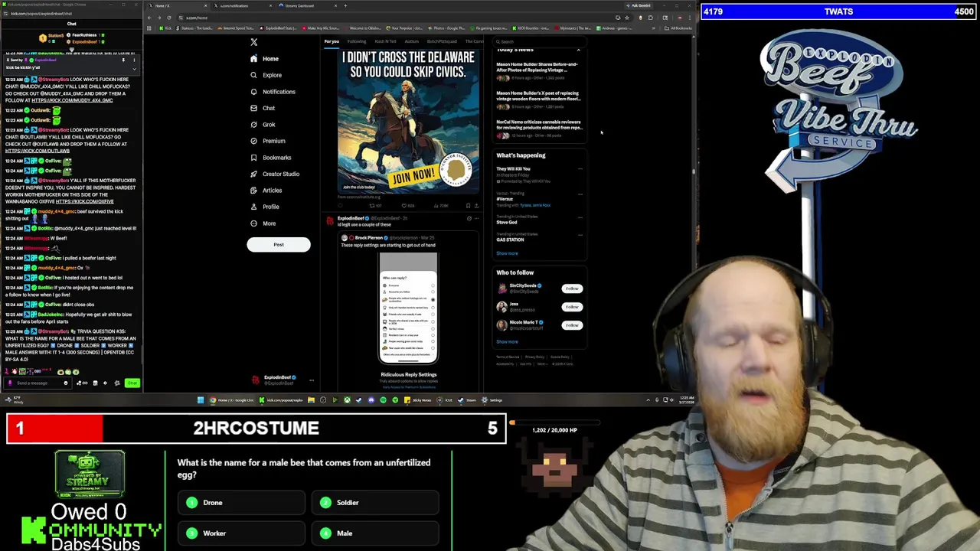Collapse the Today's News panel
980x551 pixels.
point(579,50)
